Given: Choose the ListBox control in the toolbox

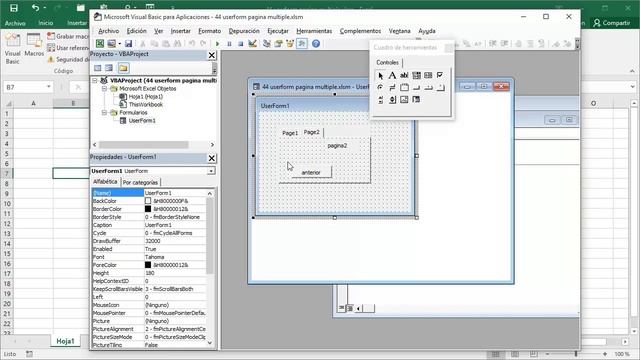Looking at the screenshot, I should click(428, 76).
